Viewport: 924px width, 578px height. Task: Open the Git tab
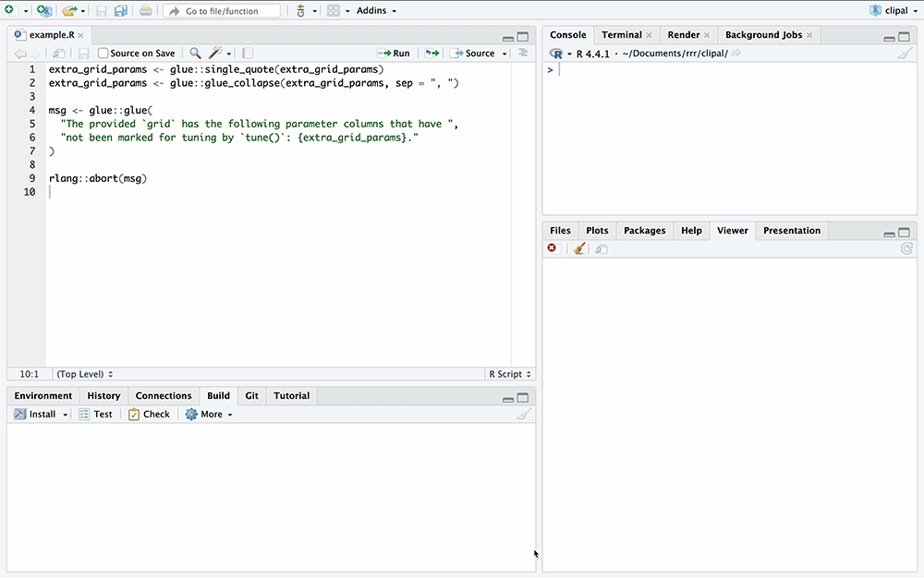tap(250, 395)
